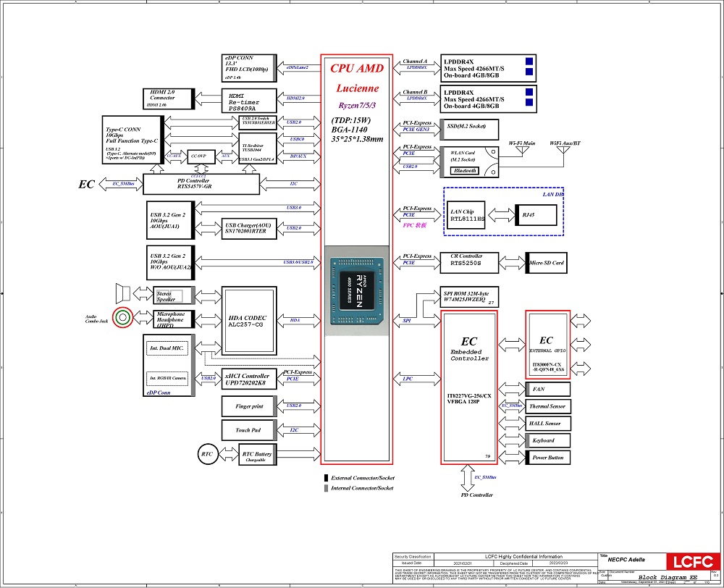Select the EC Embedded Controller IT8227VG block

pyautogui.click(x=469, y=387)
